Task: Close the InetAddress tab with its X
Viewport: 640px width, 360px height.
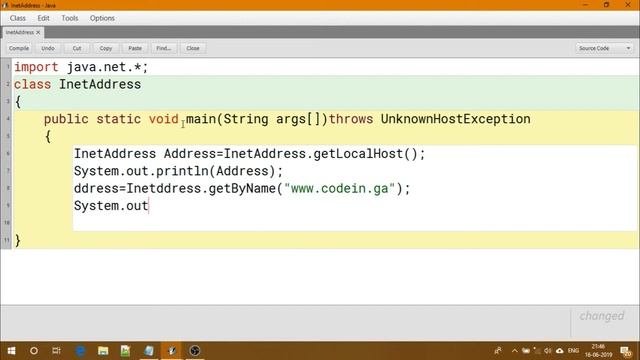Action: click(38, 32)
